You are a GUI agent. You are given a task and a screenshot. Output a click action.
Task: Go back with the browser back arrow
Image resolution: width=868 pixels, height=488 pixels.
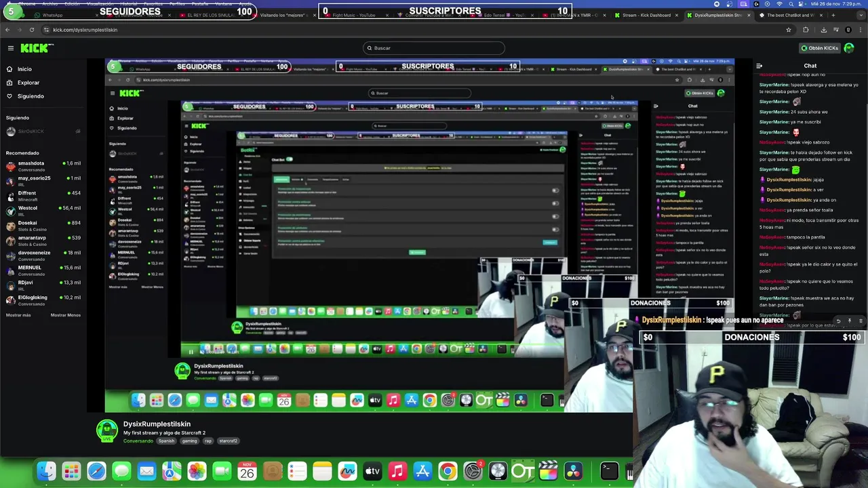[x=7, y=30]
